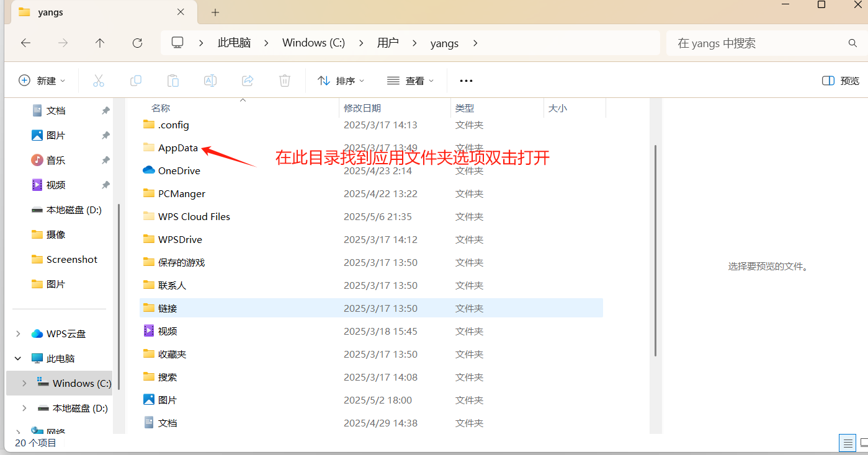Screen dimensions: 868x455
Task: Toggle the 预览 preview pane
Action: point(839,81)
